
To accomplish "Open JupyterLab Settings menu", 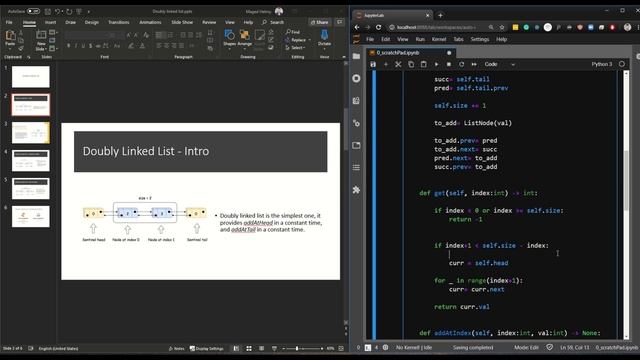I will [480, 39].
